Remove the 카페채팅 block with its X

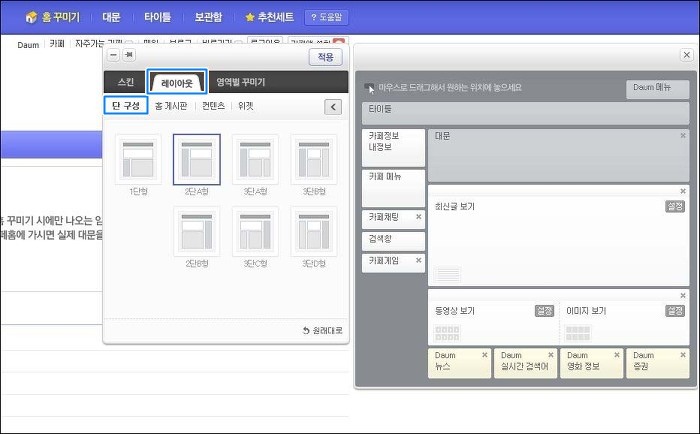418,217
